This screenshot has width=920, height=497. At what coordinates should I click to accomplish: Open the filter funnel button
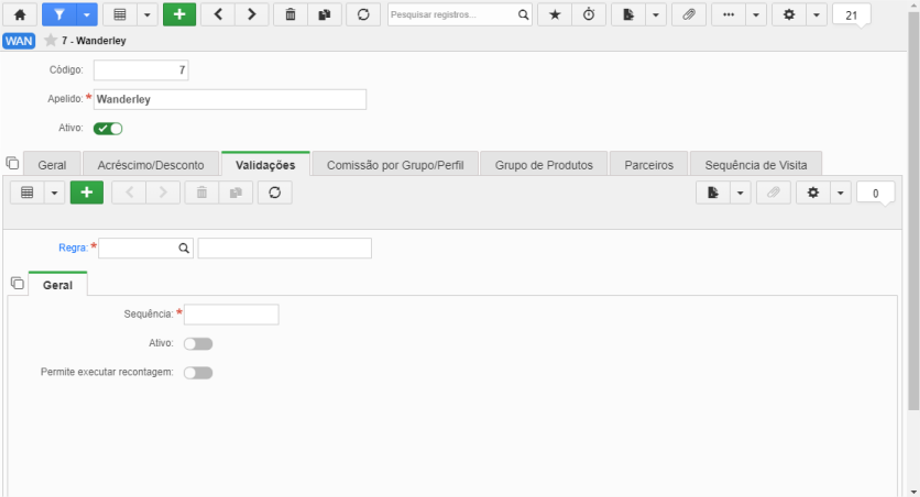[x=59, y=15]
